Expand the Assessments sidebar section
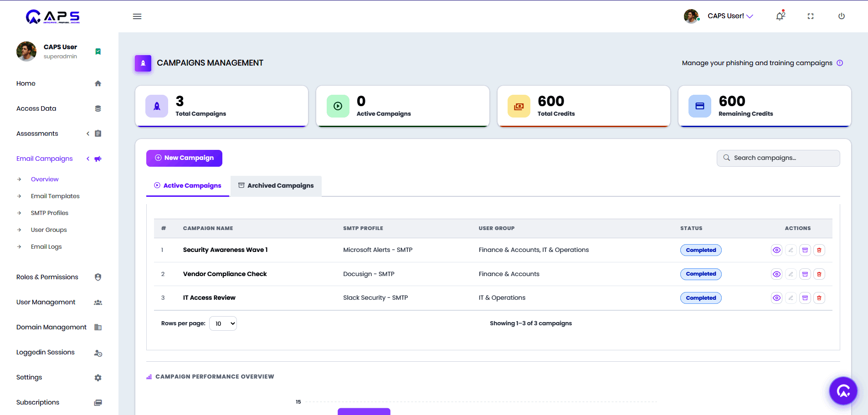868x415 pixels. [58, 133]
